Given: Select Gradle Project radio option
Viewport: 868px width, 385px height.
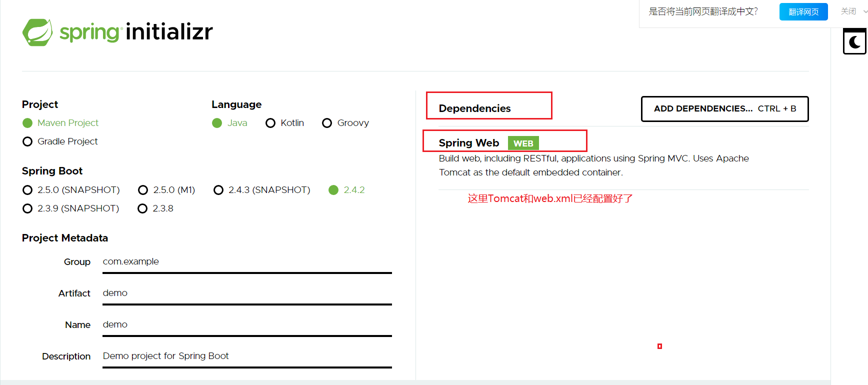Looking at the screenshot, I should (60, 141).
